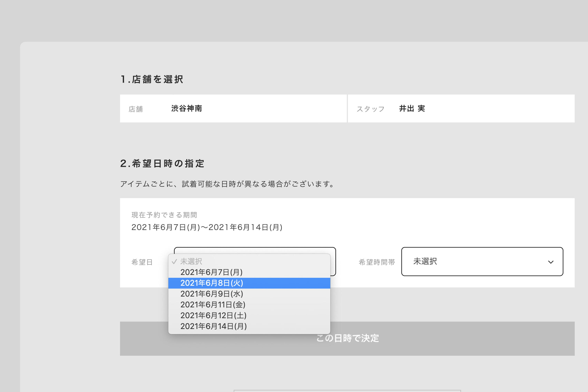Click the staff name 井出 実
Screen dimensions: 588x392
pyautogui.click(x=412, y=108)
